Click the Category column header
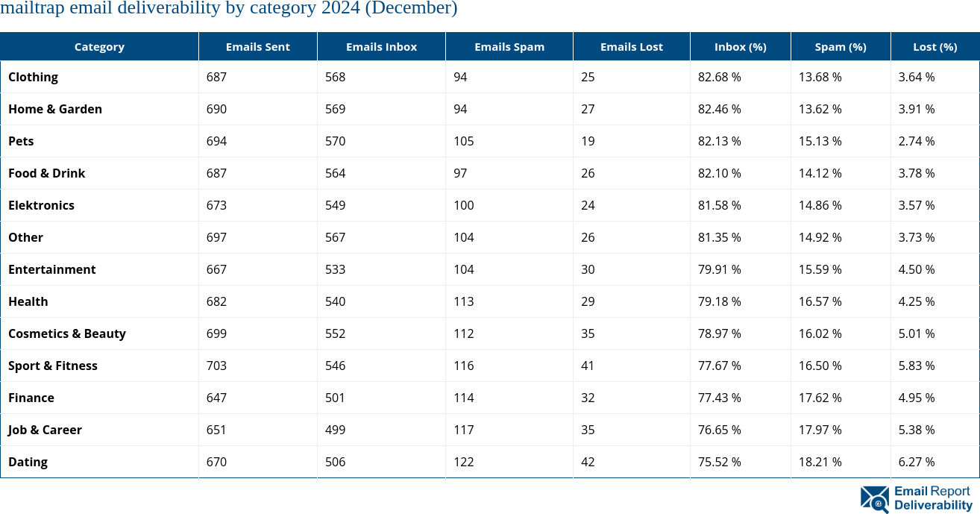The image size is (980, 514). (x=99, y=46)
